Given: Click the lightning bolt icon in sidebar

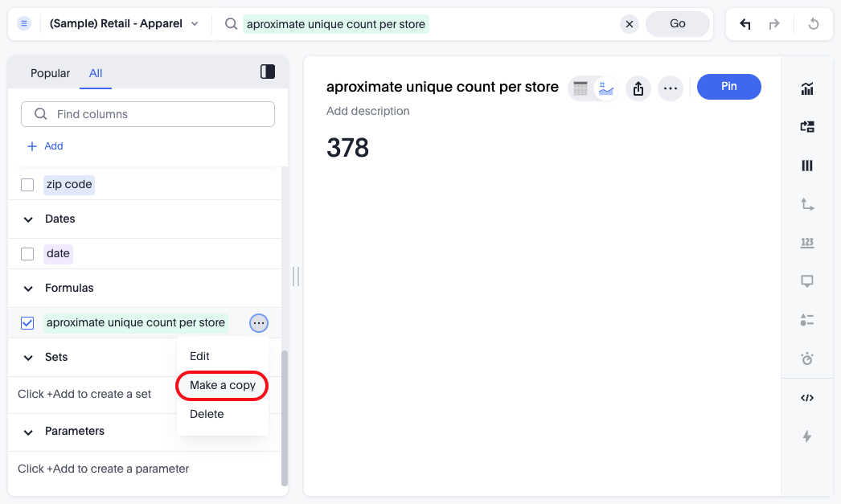Looking at the screenshot, I should [x=807, y=436].
